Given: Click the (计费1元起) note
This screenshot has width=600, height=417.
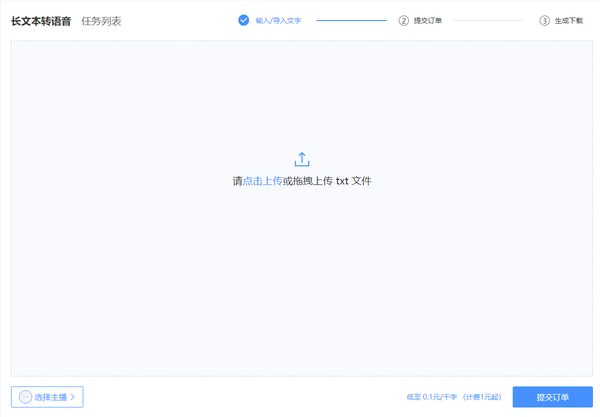Looking at the screenshot, I should point(482,397).
